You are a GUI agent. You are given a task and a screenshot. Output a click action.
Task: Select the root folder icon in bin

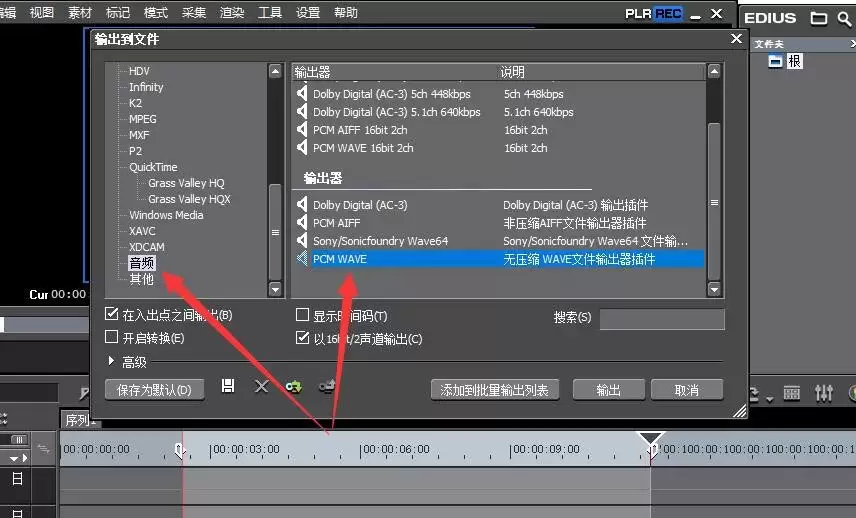775,61
